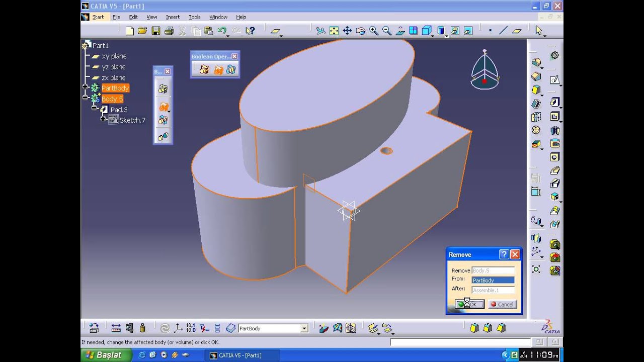
Task: Click the From field showing PartBody
Action: coord(493,280)
